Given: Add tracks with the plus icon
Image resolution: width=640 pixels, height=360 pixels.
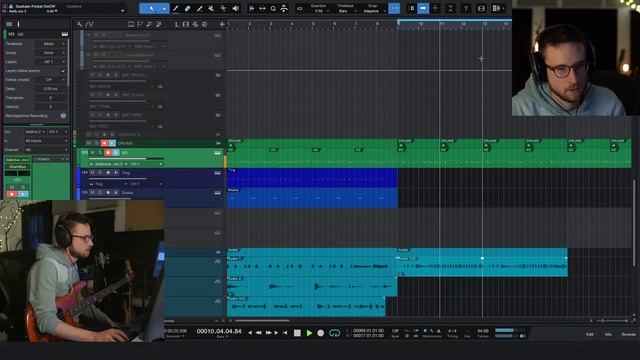Looking at the screenshot, I should point(222,24).
